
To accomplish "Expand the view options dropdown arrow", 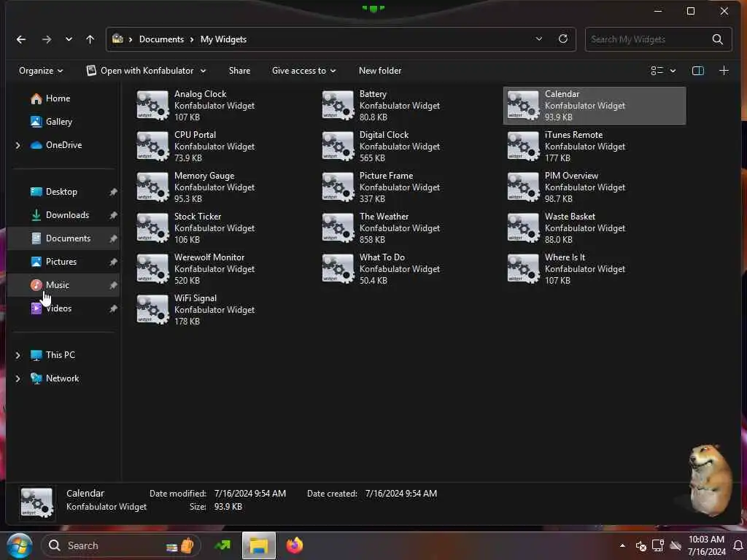I will click(x=673, y=71).
